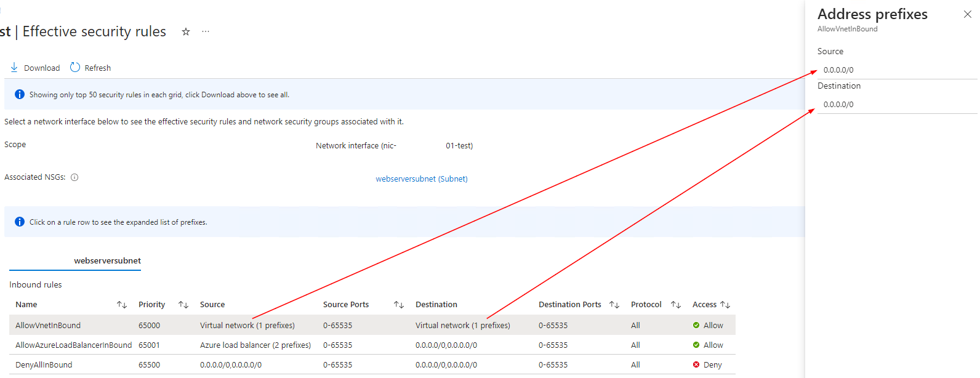Sort by Priority column arrows

pos(183,305)
